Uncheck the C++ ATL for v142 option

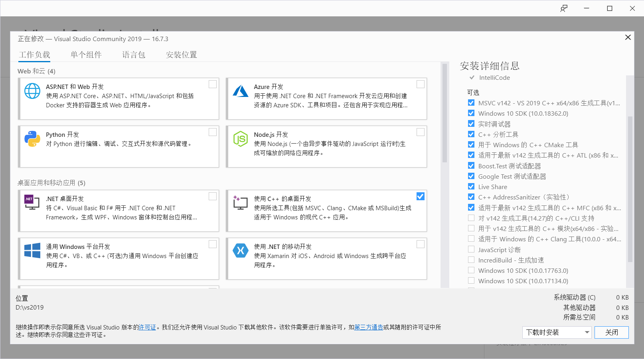[x=471, y=155]
